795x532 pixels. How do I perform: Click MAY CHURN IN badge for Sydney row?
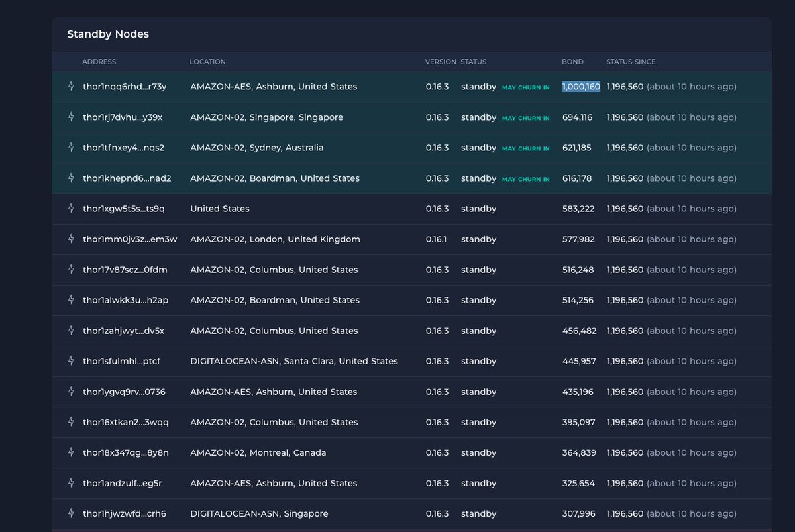pyautogui.click(x=526, y=148)
